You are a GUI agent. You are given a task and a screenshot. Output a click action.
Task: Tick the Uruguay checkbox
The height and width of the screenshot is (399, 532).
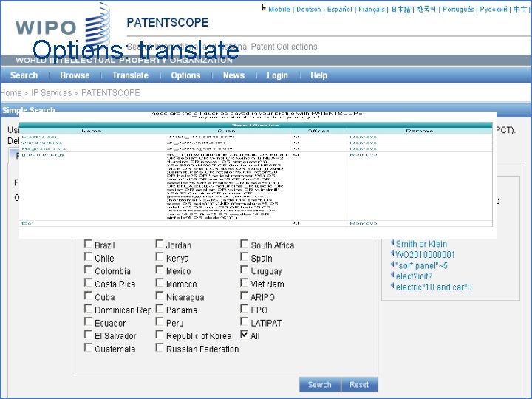coord(245,270)
